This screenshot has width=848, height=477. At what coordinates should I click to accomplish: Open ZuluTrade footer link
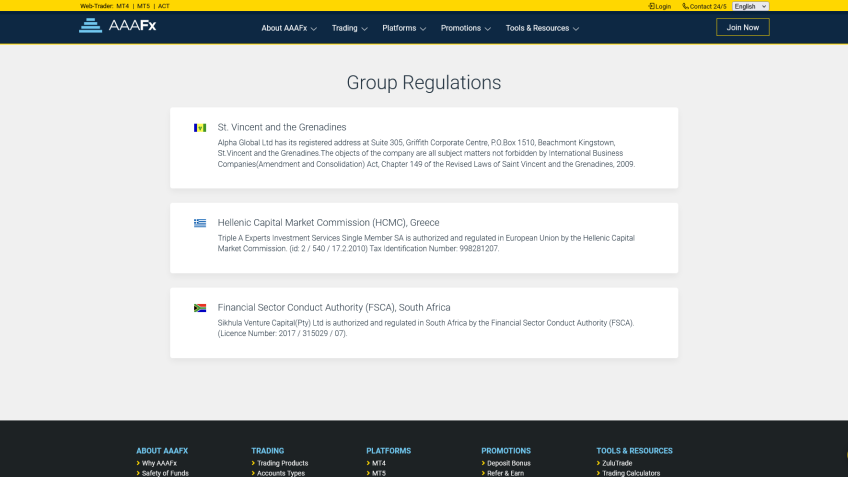tap(616, 463)
